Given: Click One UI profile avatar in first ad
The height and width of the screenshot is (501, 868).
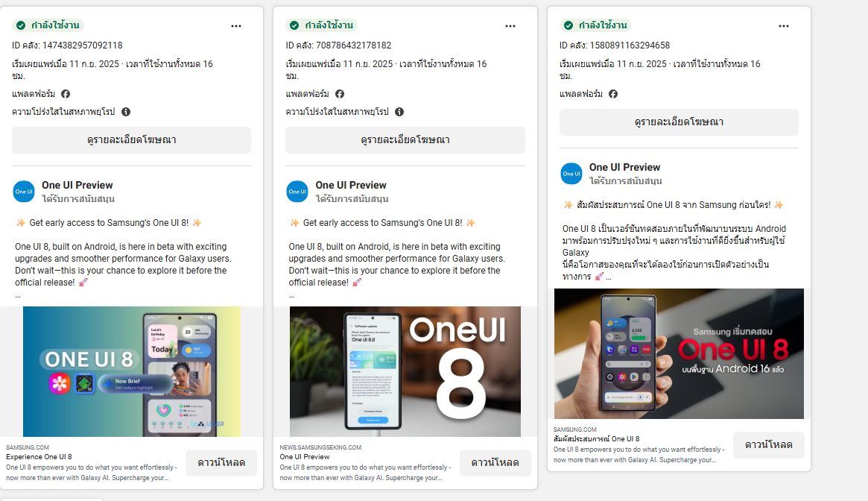Looking at the screenshot, I should click(24, 192).
